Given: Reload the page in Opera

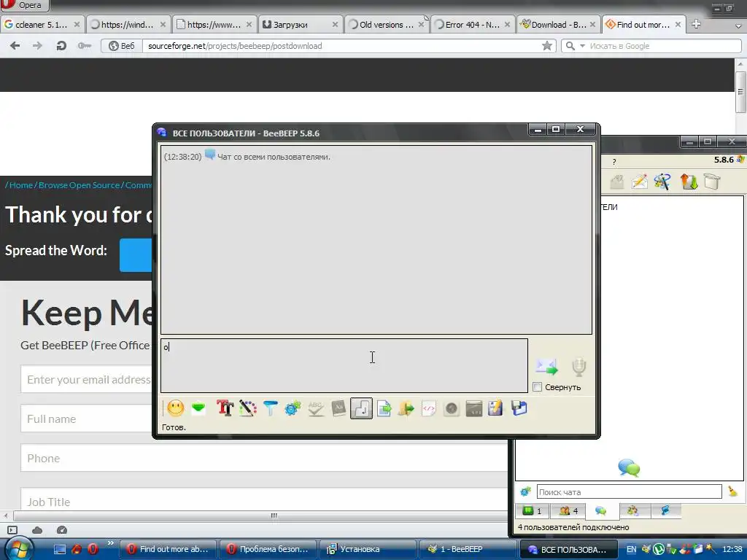Looking at the screenshot, I should coord(61,46).
